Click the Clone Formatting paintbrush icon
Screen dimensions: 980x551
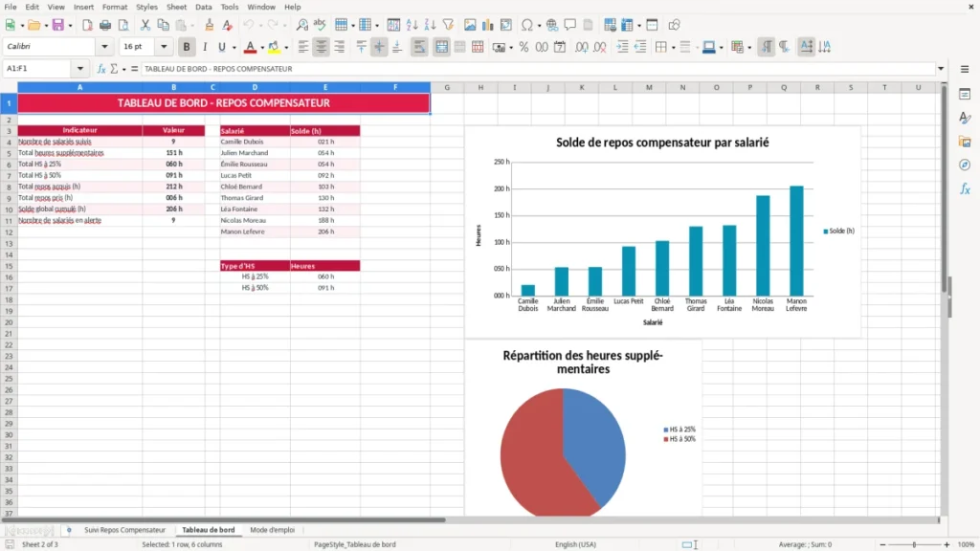(209, 25)
